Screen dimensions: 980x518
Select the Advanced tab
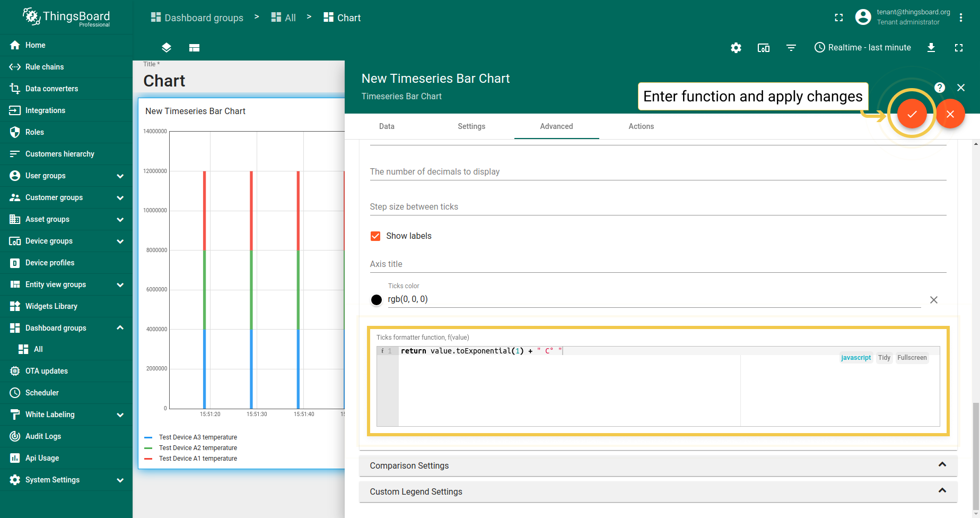pyautogui.click(x=556, y=126)
